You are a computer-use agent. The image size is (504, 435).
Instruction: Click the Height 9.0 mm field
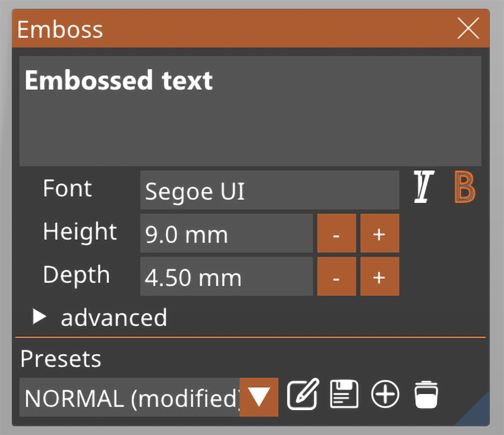click(226, 233)
